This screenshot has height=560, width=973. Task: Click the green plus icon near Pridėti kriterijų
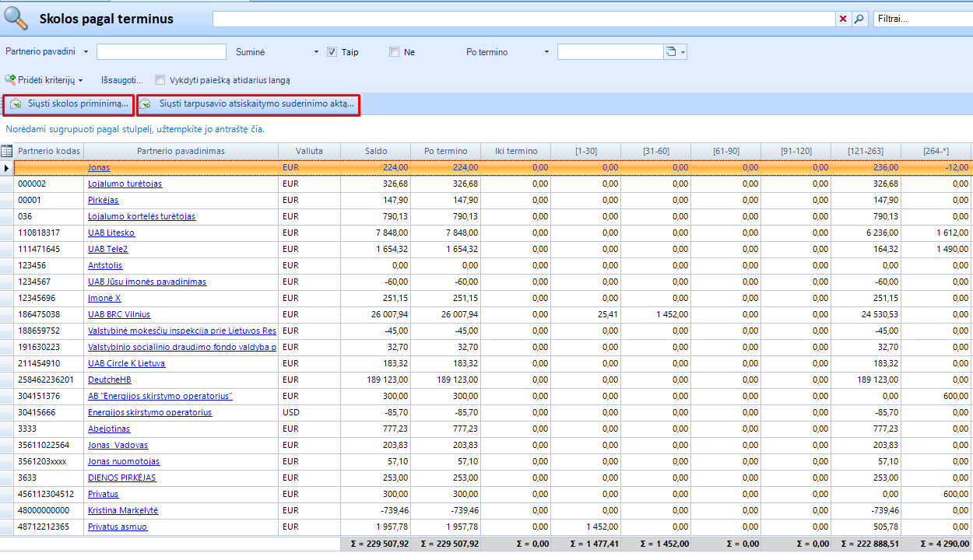[x=11, y=79]
